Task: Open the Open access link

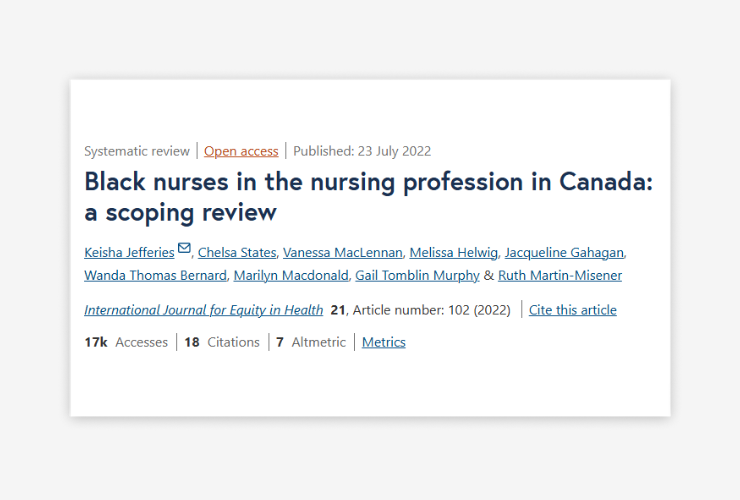Action: pos(241,151)
